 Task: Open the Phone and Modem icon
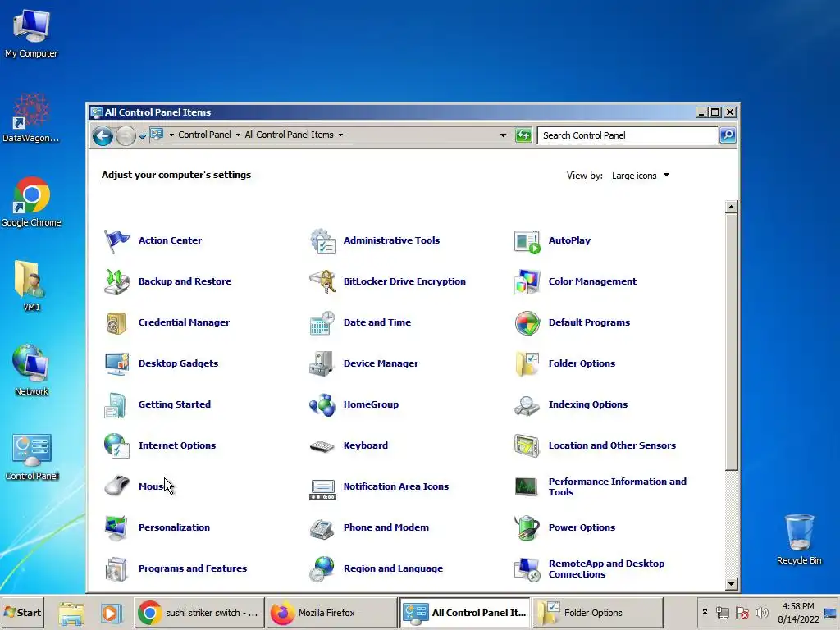pos(322,529)
